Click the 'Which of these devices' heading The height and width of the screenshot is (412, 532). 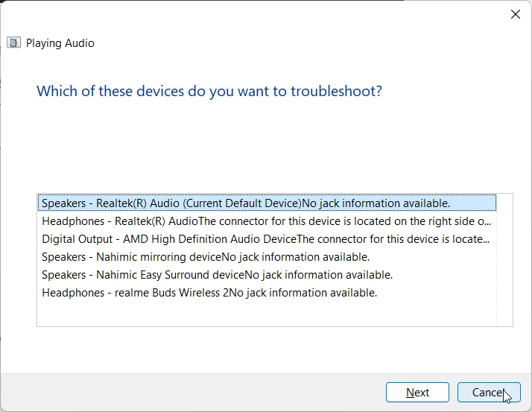(209, 91)
